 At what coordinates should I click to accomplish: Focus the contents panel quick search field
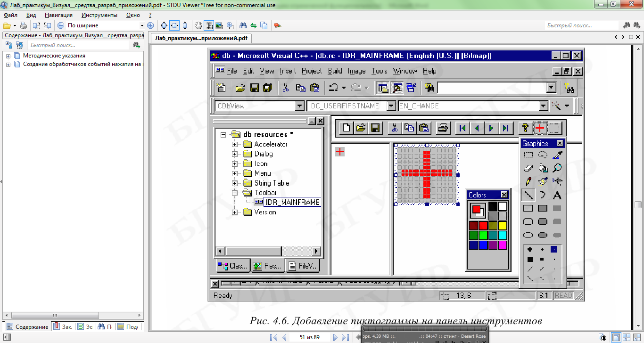coord(78,45)
